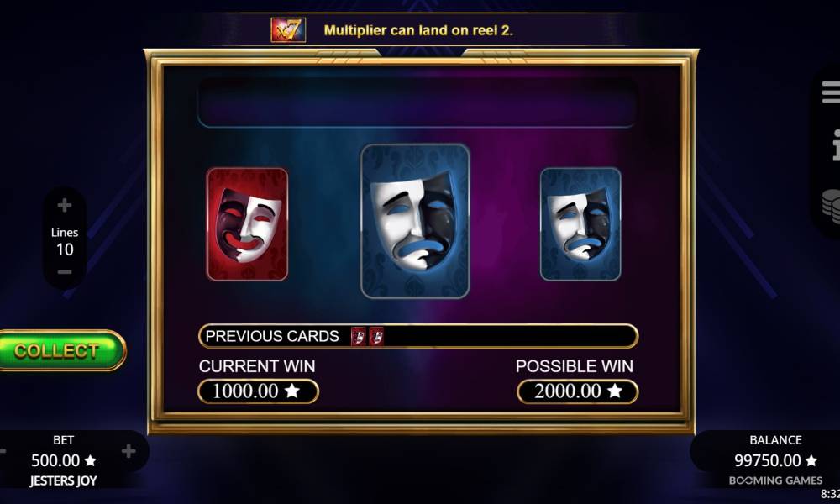Click the Current Win amount box
840x504 pixels.
coord(258,391)
